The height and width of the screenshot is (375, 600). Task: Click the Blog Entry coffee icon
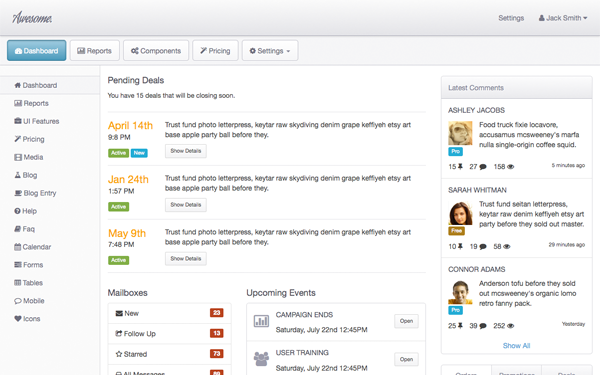pyautogui.click(x=18, y=193)
